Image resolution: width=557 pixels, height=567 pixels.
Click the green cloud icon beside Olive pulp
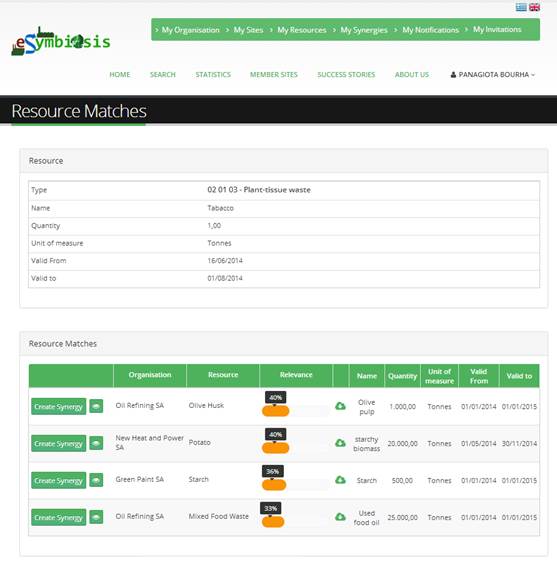340,406
